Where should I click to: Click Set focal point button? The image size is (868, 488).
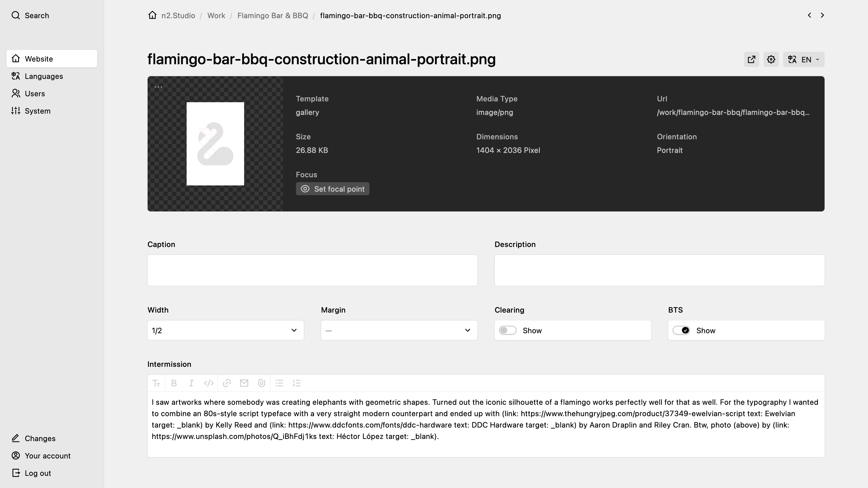333,189
